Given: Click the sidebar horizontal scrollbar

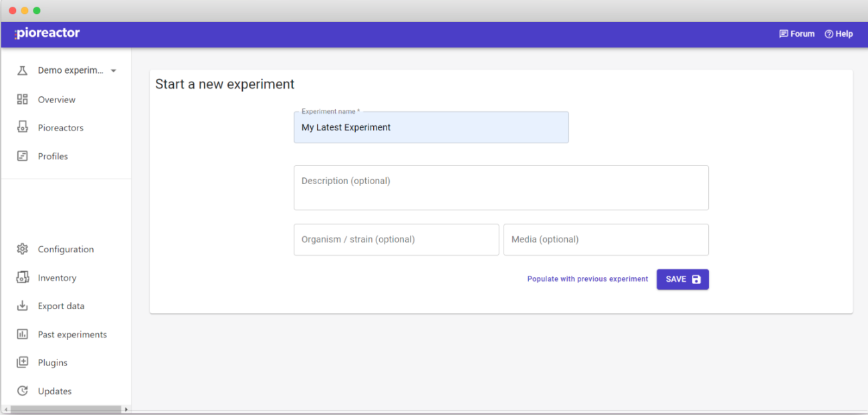Looking at the screenshot, I should (x=66, y=409).
